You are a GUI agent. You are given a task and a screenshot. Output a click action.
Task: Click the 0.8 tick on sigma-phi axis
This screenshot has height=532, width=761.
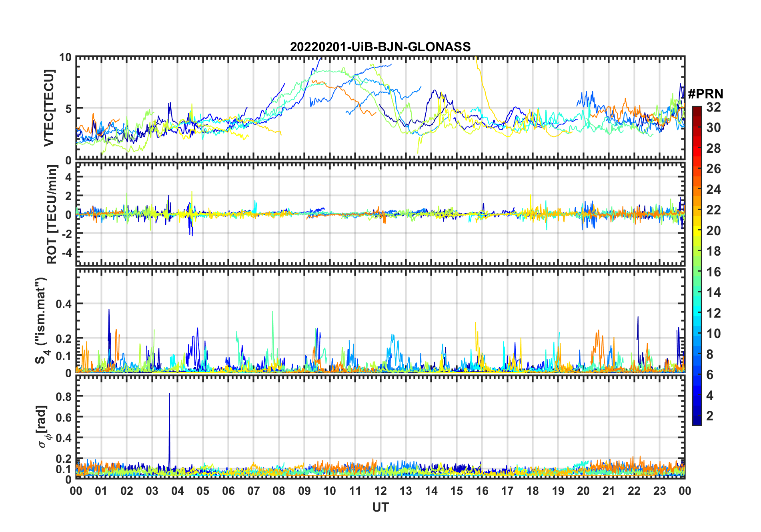point(64,396)
